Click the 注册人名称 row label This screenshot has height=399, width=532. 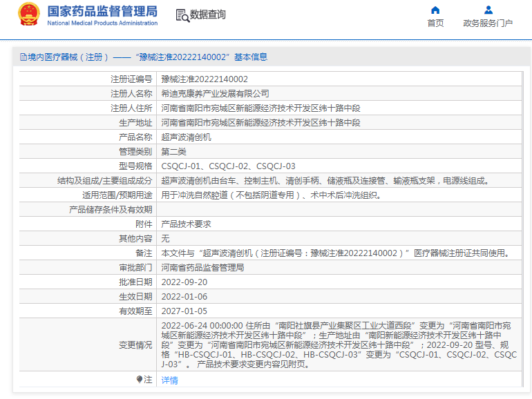(131, 94)
